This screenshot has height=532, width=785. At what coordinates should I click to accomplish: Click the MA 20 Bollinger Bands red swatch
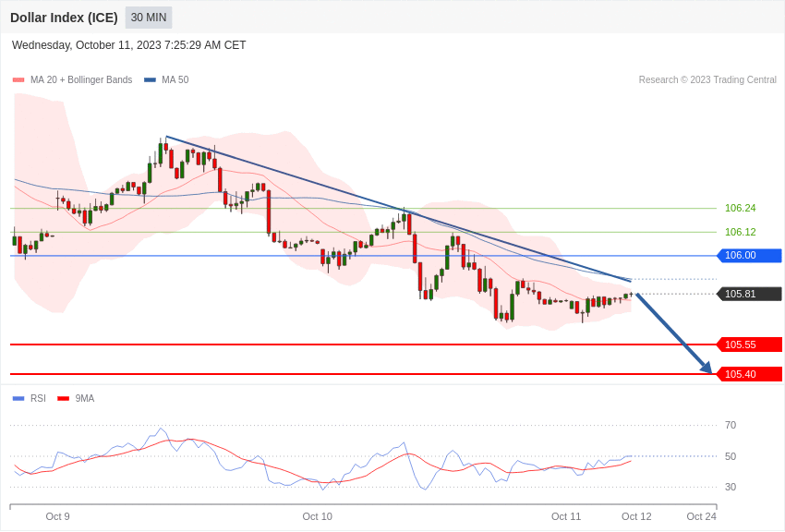click(x=18, y=80)
